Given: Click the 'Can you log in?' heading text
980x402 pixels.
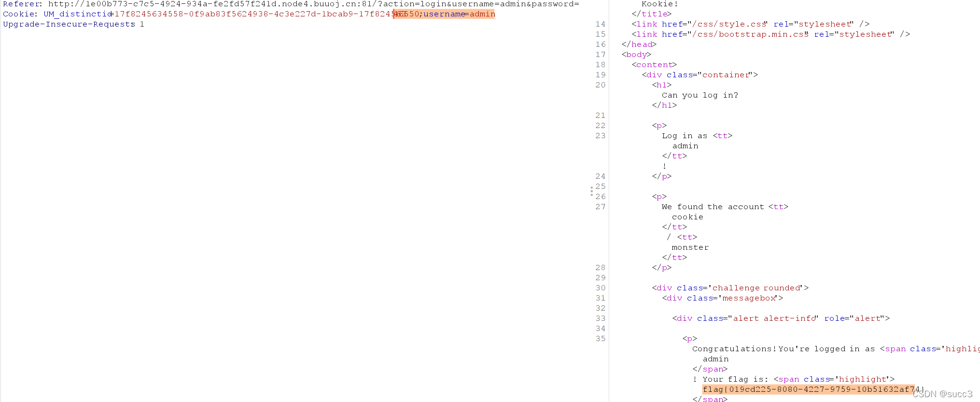Looking at the screenshot, I should (x=700, y=95).
